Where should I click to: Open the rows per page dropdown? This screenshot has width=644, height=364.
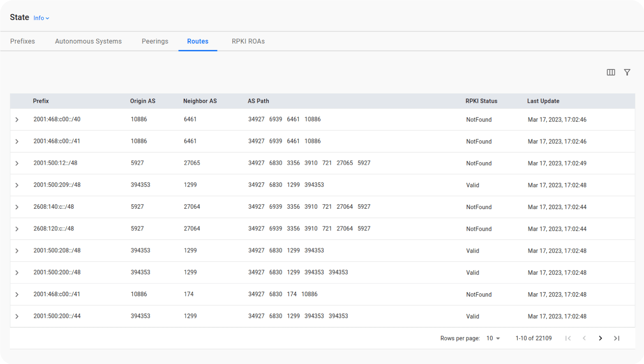coord(493,338)
